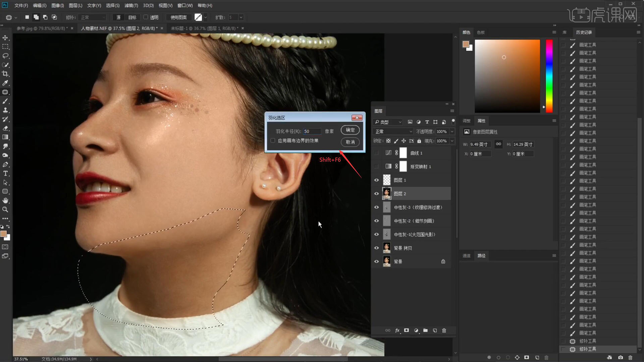Switch to the 路径 paths tab
The height and width of the screenshot is (362, 644).
tap(481, 255)
